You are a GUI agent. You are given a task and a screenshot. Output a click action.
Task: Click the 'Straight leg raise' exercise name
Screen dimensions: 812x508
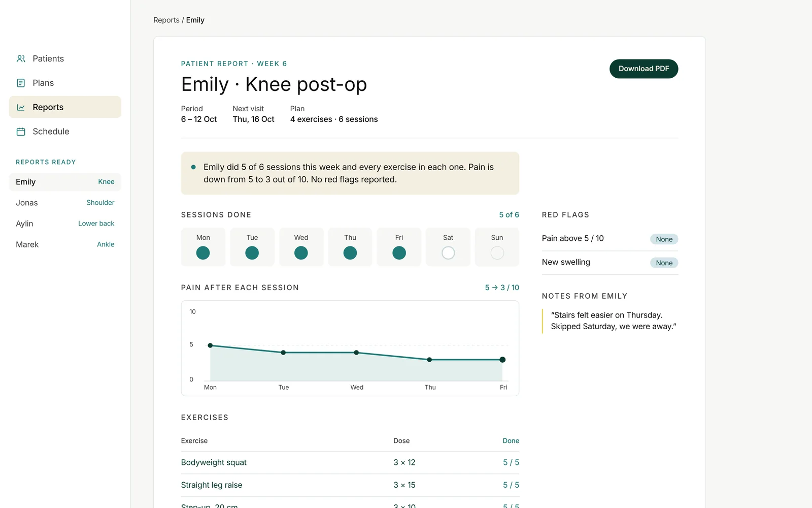click(x=212, y=485)
